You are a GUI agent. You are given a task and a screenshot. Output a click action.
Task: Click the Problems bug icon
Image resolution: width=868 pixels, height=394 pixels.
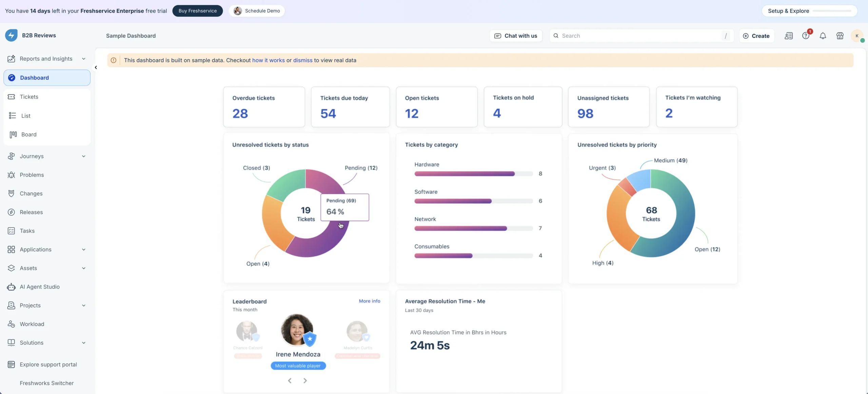[11, 175]
